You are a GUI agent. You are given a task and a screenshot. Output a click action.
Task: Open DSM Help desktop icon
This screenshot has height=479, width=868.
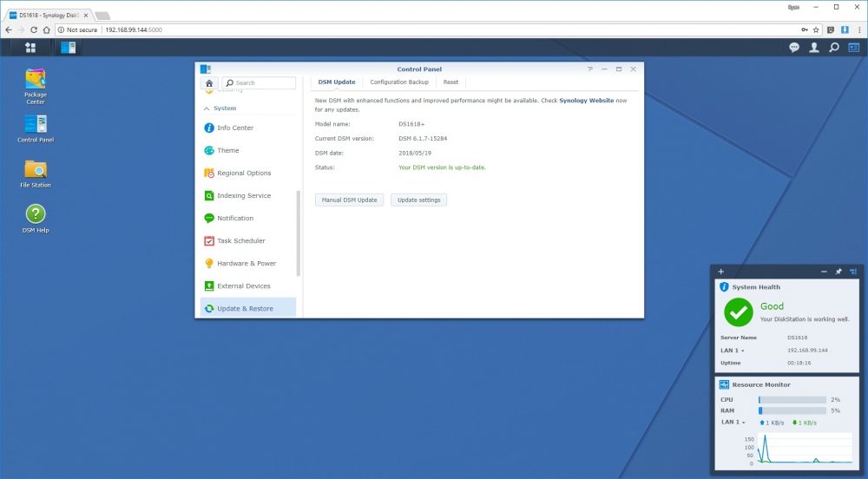(x=36, y=219)
